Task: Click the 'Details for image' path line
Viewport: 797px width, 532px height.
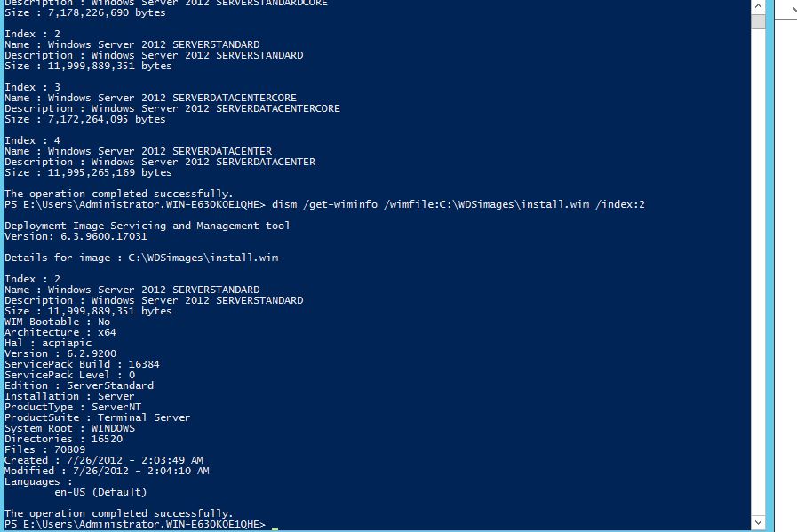Action: click(x=141, y=258)
